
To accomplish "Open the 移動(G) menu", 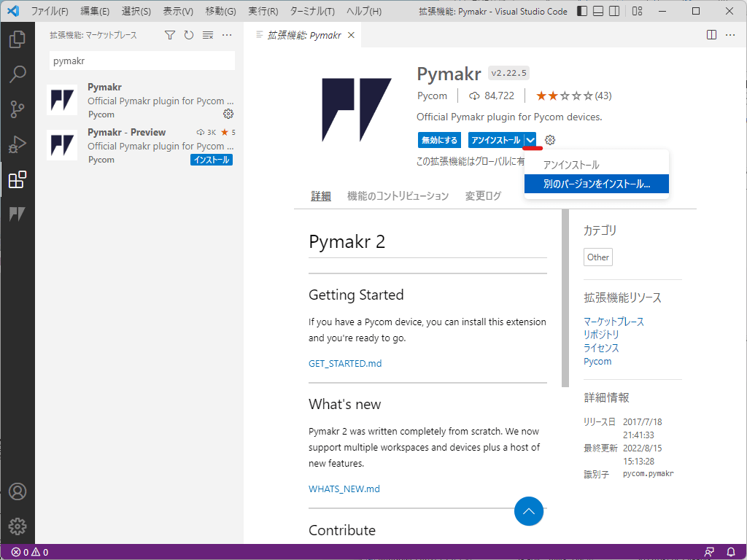I will (220, 11).
